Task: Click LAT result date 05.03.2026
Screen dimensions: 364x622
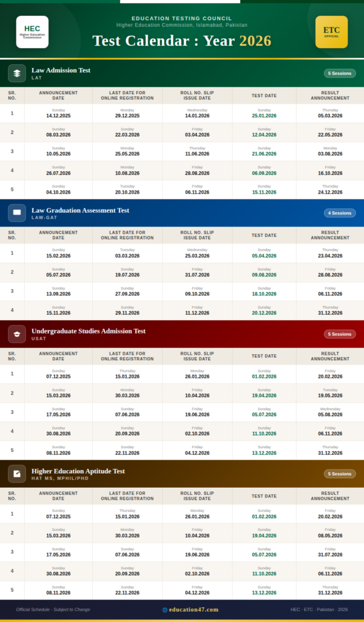Action: tap(330, 116)
